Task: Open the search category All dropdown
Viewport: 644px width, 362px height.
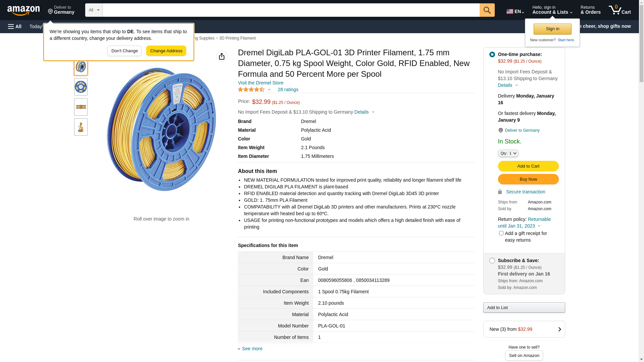Action: tap(94, 10)
